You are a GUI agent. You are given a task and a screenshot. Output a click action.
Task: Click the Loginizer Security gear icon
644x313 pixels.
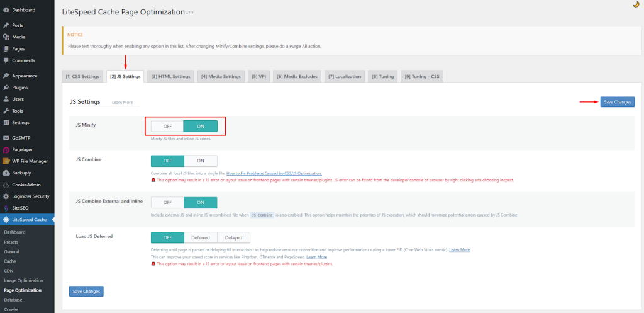tap(6, 196)
